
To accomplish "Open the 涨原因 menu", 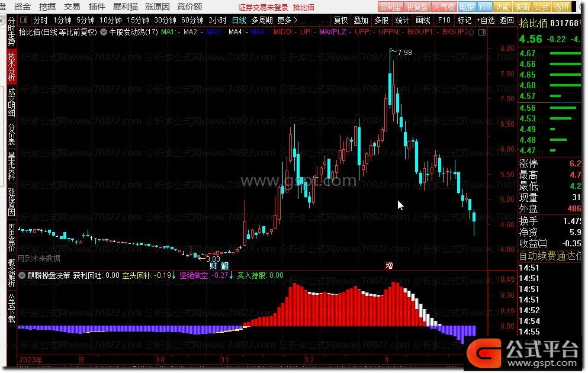I will (158, 7).
